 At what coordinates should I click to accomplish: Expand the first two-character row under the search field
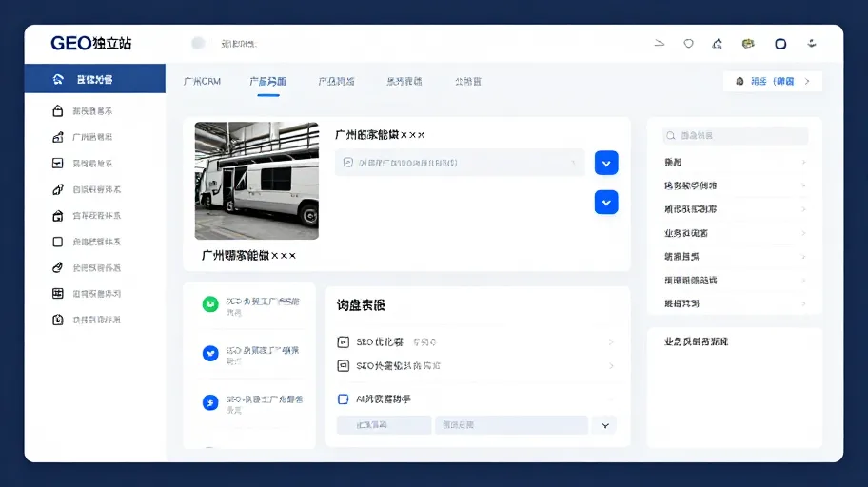(x=735, y=162)
